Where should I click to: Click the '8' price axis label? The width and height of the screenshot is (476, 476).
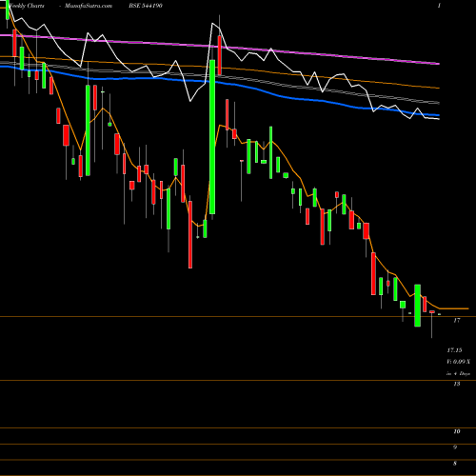click(455, 464)
